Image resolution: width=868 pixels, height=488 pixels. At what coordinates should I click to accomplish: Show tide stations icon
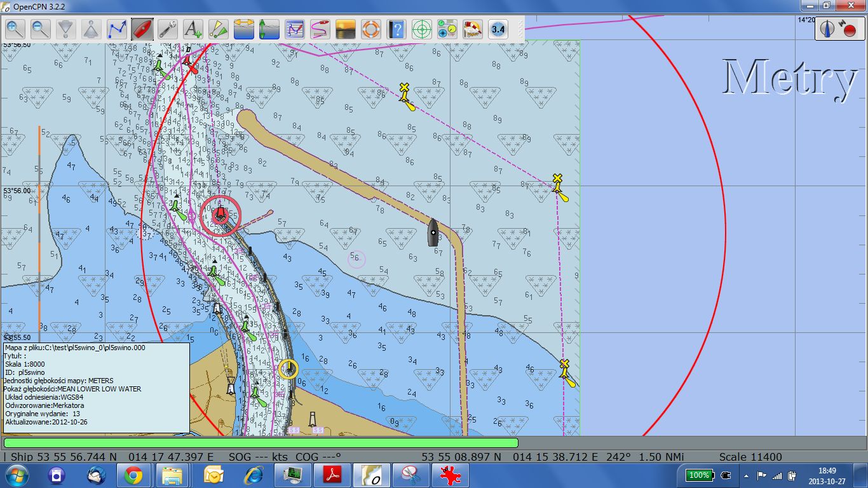click(244, 29)
